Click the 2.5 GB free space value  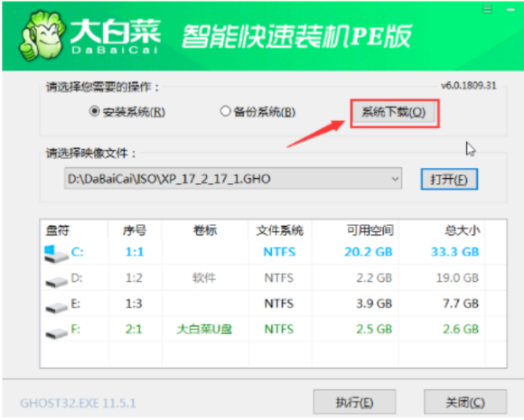coord(374,330)
